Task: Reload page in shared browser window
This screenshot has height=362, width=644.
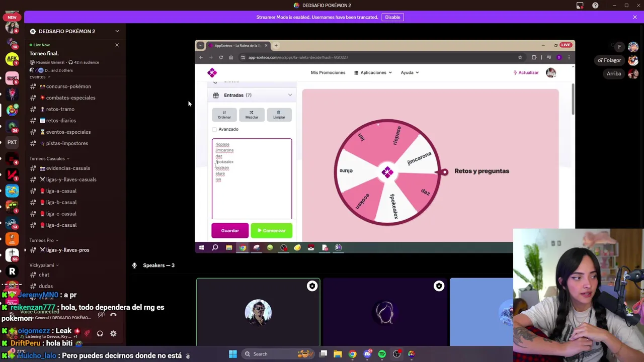Action: coord(221,57)
